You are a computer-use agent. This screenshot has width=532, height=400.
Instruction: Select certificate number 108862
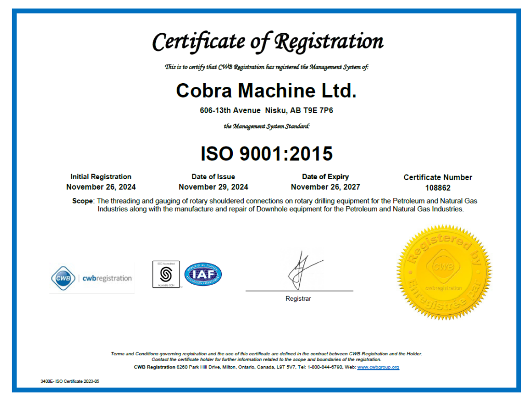pyautogui.click(x=437, y=188)
